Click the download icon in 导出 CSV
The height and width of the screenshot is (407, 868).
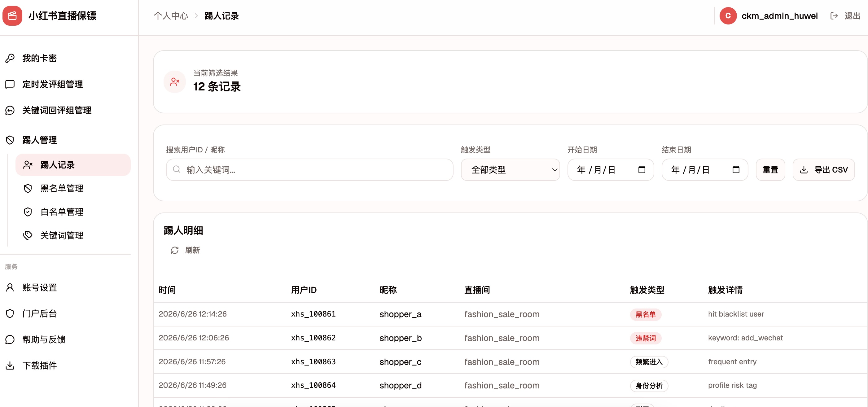[x=804, y=170]
